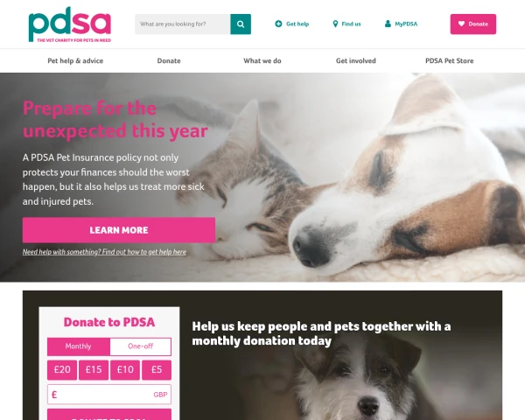The image size is (525, 420).
Task: Select the Monthly donation toggle
Action: pos(79,346)
